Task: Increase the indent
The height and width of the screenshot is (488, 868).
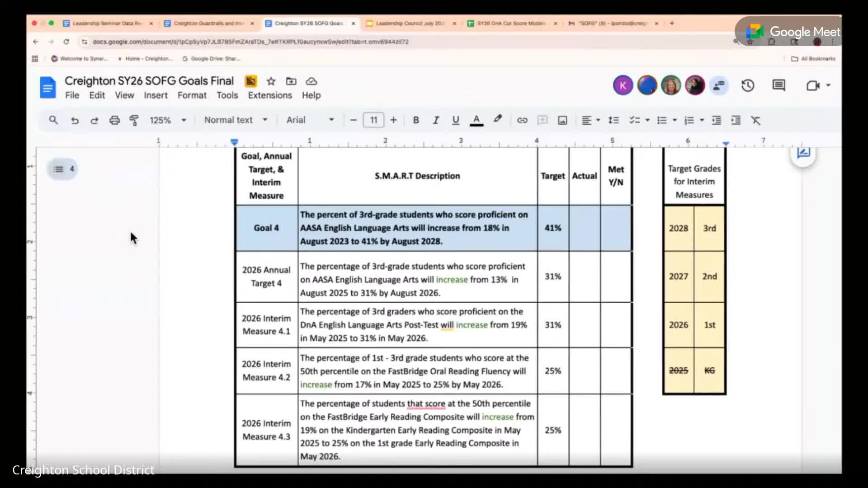Action: tap(736, 120)
